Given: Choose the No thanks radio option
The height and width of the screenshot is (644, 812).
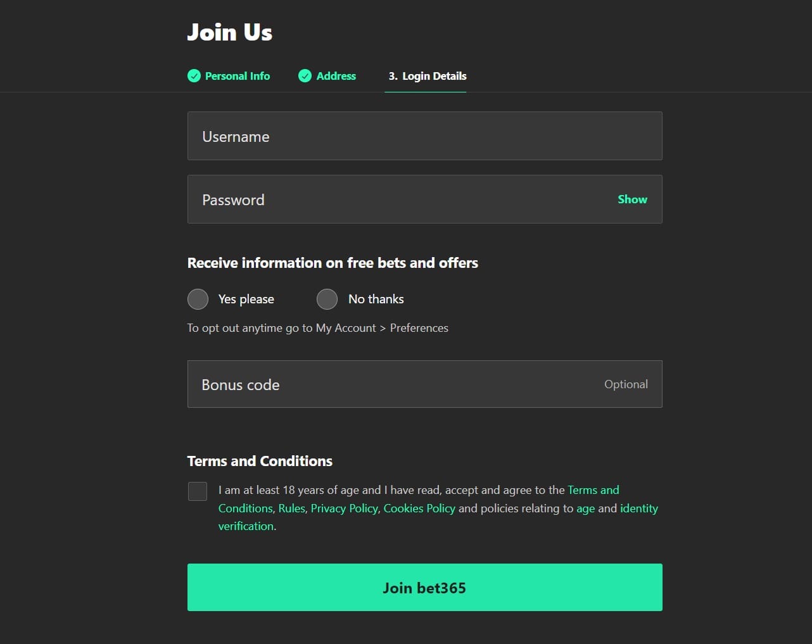Looking at the screenshot, I should click(x=327, y=299).
